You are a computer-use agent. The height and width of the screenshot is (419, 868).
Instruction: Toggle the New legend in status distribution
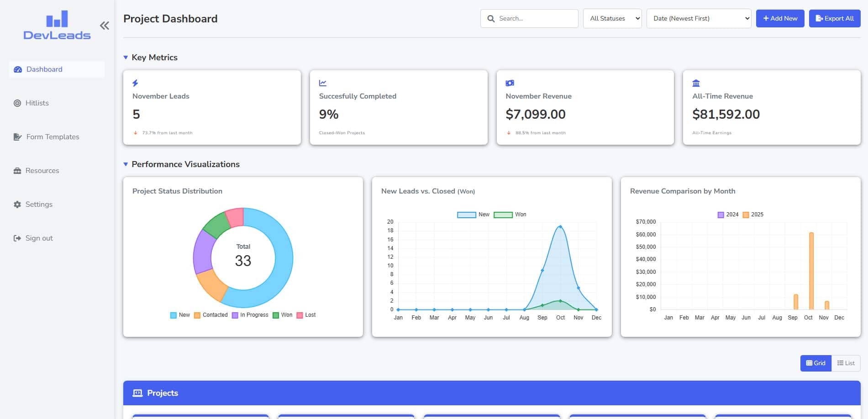[180, 315]
